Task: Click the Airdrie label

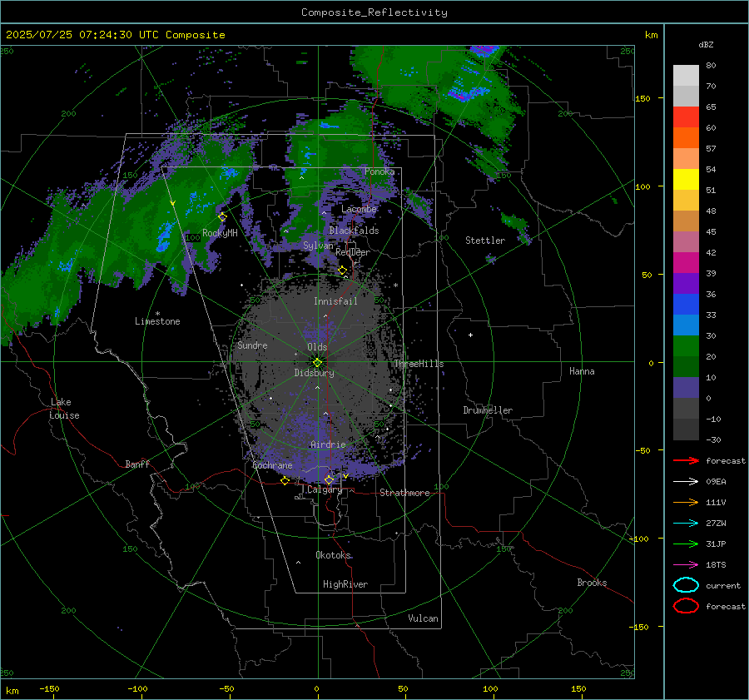Action: (x=328, y=444)
